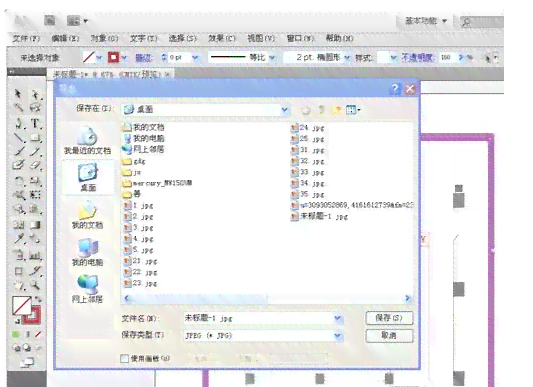Image resolution: width=533 pixels, height=387 pixels.
Task: Select the Lasso tool
Action: 35,108
